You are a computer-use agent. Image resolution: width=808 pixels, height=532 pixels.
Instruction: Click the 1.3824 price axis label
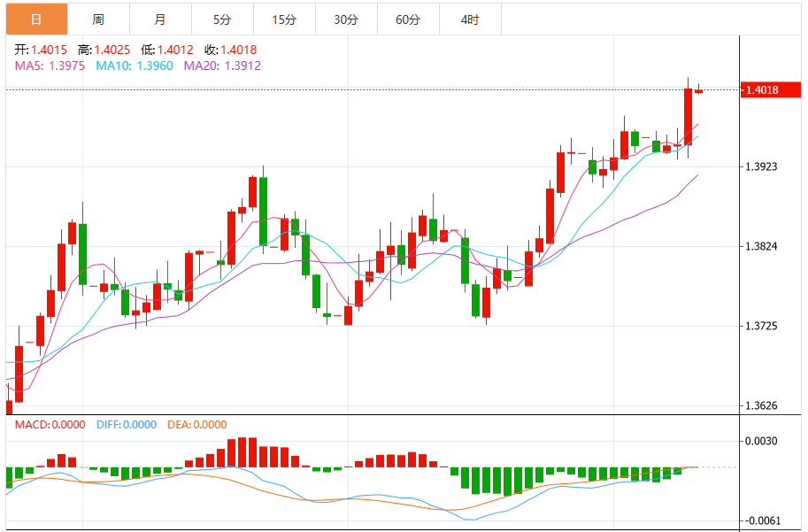coord(762,246)
